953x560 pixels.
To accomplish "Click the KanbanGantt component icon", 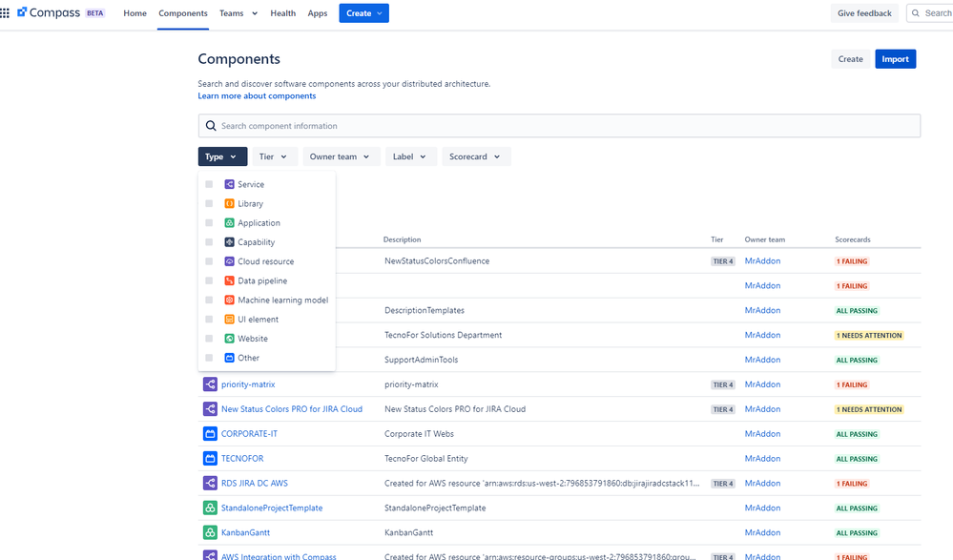I will pos(210,532).
